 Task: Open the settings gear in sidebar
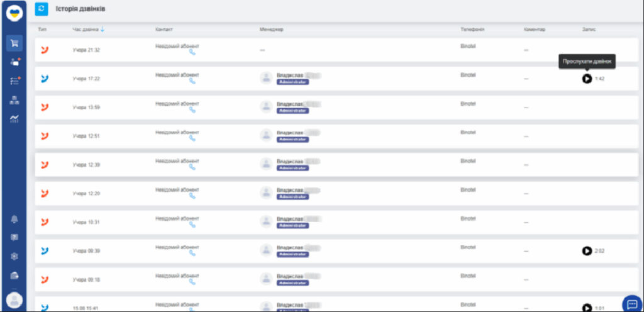tap(14, 257)
